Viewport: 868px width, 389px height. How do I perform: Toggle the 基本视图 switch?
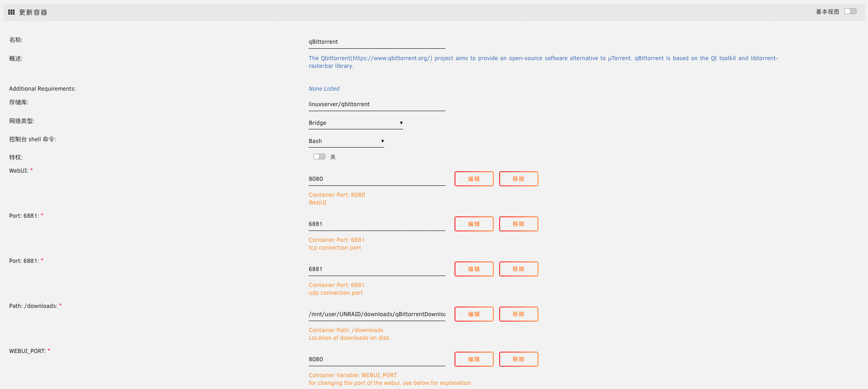850,11
